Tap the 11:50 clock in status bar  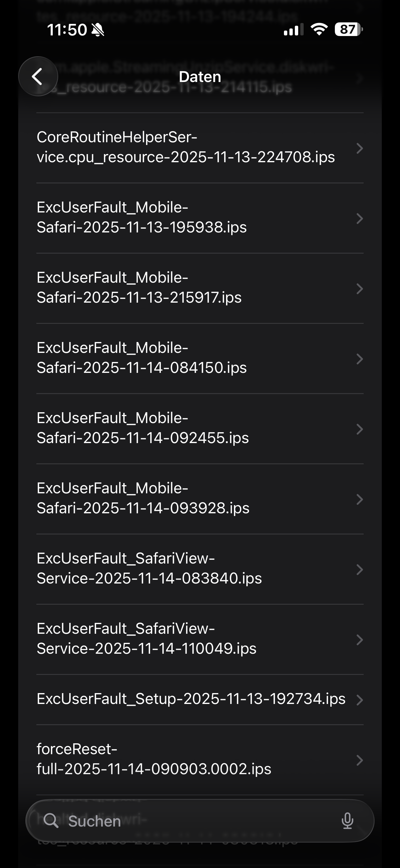[x=67, y=30]
